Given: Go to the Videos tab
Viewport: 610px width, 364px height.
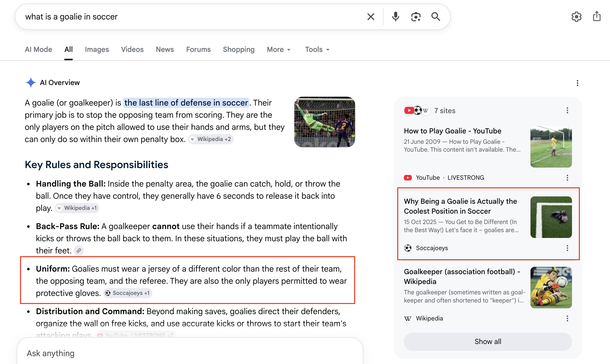Looking at the screenshot, I should pos(132,50).
